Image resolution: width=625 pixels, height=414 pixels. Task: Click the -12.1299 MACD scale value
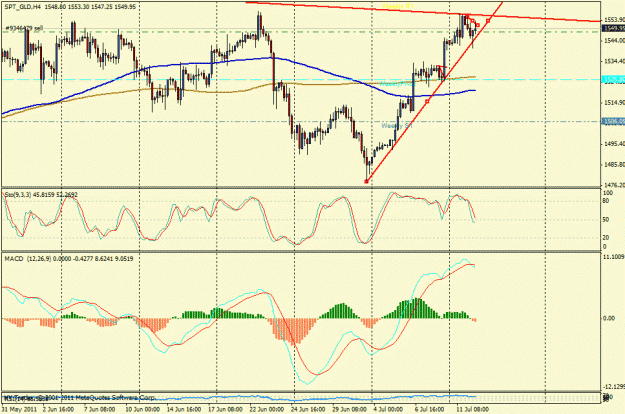pyautogui.click(x=614, y=387)
